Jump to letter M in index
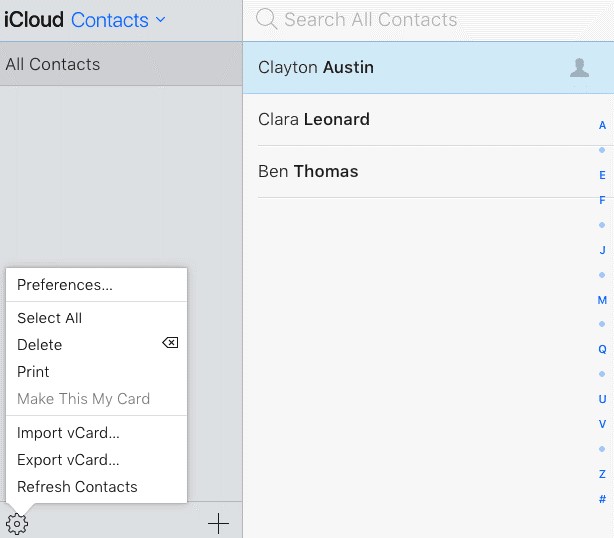Screen dimensions: 614x538 602,300
